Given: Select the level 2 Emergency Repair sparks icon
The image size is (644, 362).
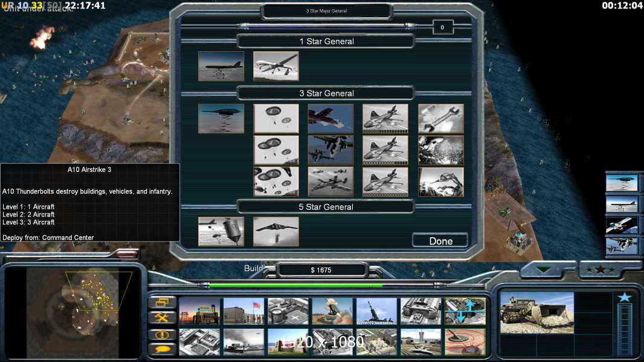Looking at the screenshot, I should coord(440,150).
